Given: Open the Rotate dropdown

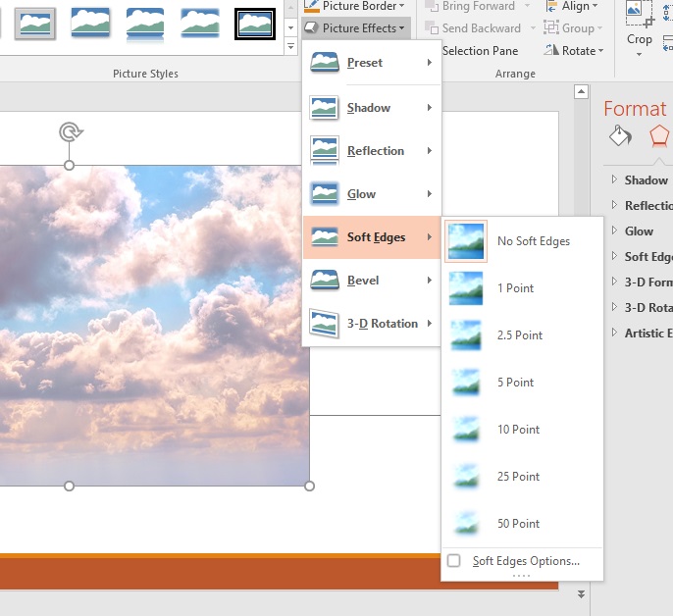Looking at the screenshot, I should 574,51.
